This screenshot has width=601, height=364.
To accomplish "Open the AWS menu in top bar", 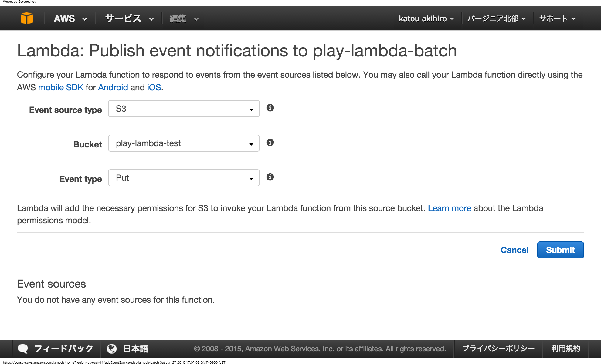I will pos(70,19).
